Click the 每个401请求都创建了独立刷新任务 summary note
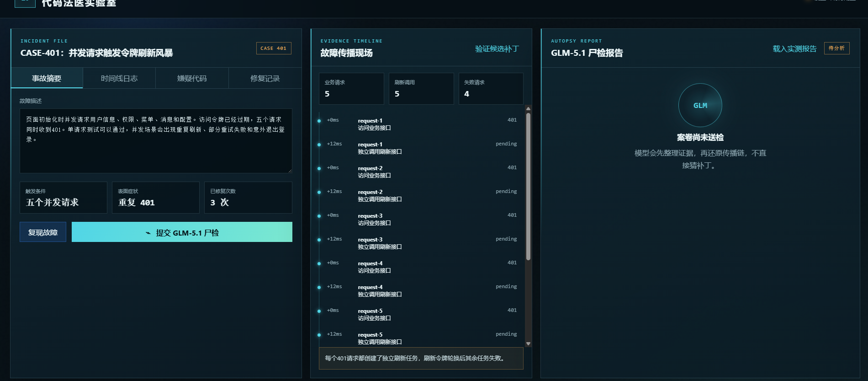868x381 pixels. (x=421, y=358)
